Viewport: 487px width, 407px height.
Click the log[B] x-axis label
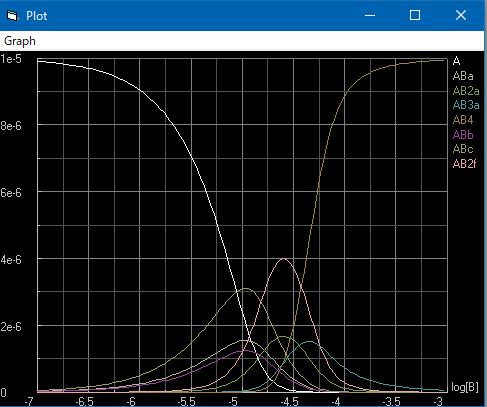coord(465,387)
